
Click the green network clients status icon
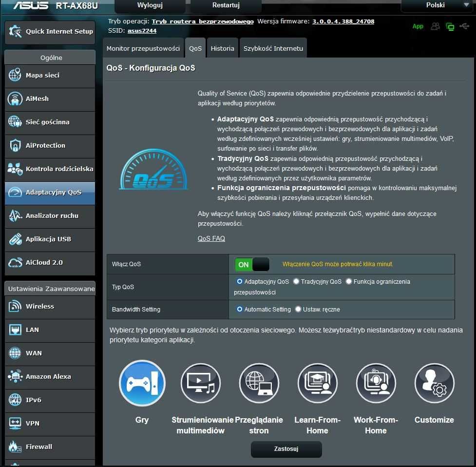point(450,27)
